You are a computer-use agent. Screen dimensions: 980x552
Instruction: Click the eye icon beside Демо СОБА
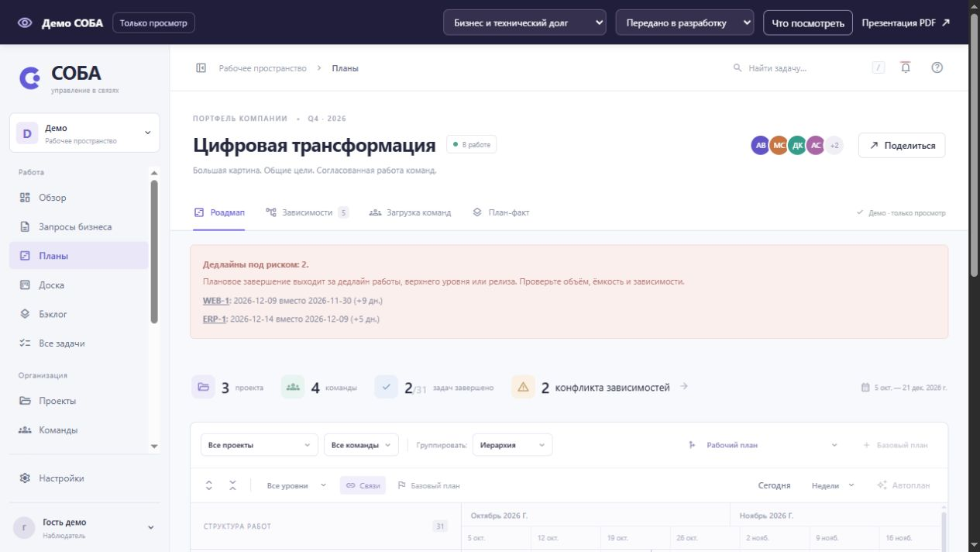coord(25,22)
